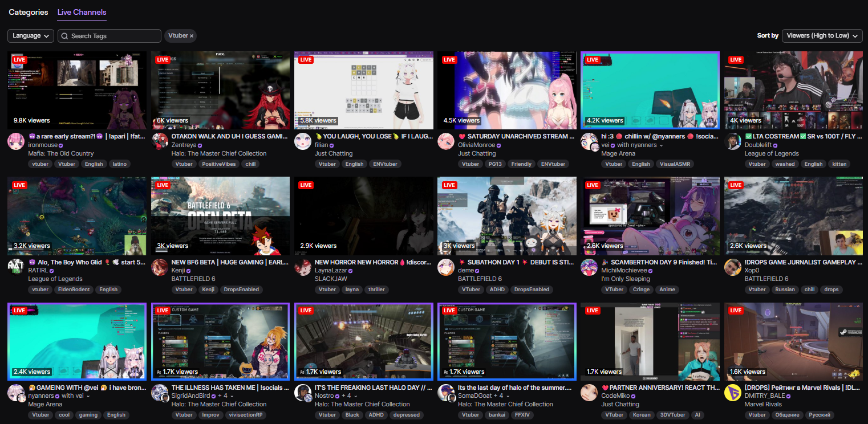Open vei's channel avatar

point(589,141)
